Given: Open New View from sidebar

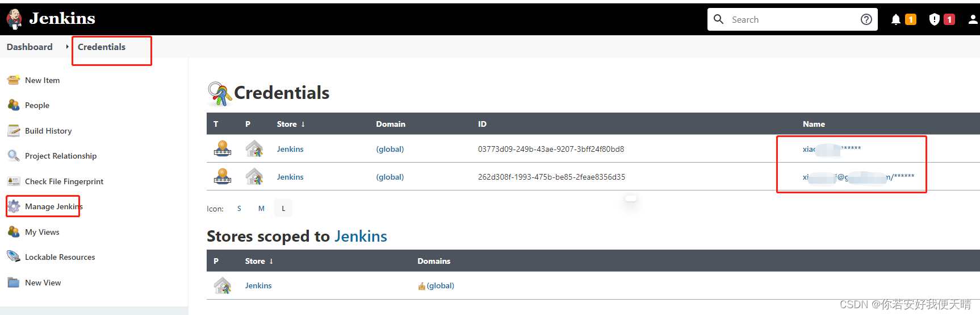Looking at the screenshot, I should tap(43, 283).
